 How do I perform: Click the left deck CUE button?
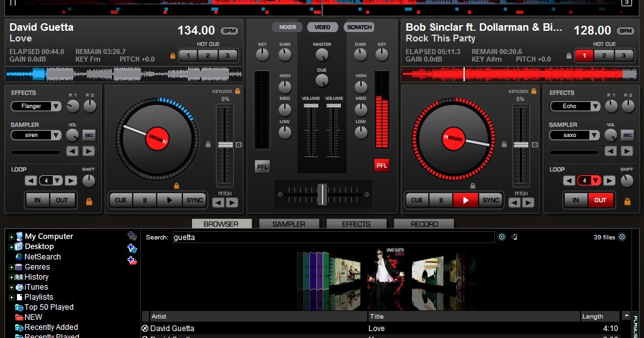pyautogui.click(x=121, y=200)
